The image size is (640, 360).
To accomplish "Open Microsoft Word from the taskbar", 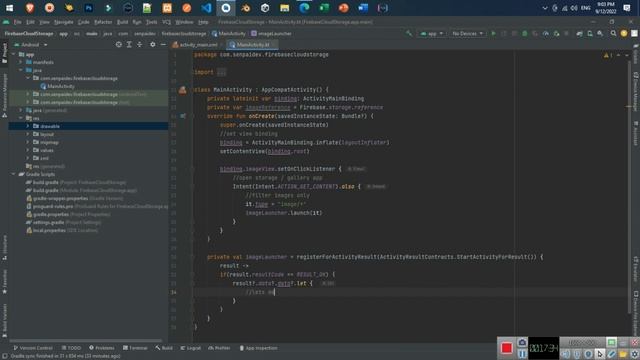I will tap(363, 8).
